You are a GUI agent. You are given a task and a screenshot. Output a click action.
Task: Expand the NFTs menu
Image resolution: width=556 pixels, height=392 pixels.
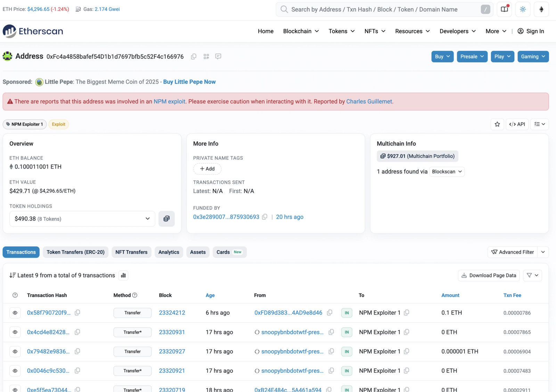point(375,31)
